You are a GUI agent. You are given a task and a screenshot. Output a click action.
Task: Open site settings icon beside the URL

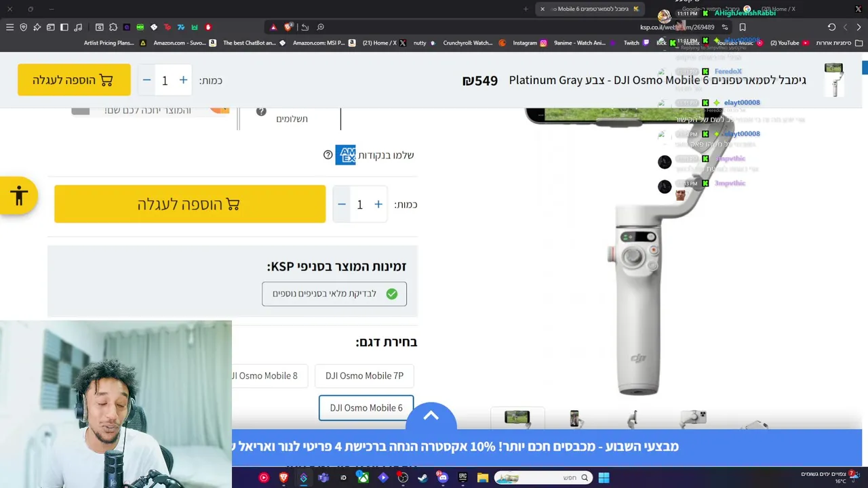[x=725, y=27]
